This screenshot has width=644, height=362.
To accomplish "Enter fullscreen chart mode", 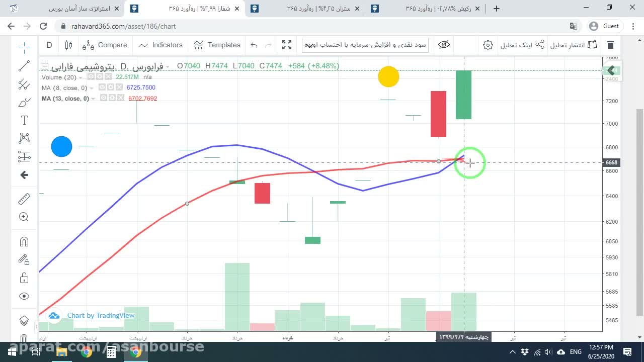I will [x=287, y=45].
